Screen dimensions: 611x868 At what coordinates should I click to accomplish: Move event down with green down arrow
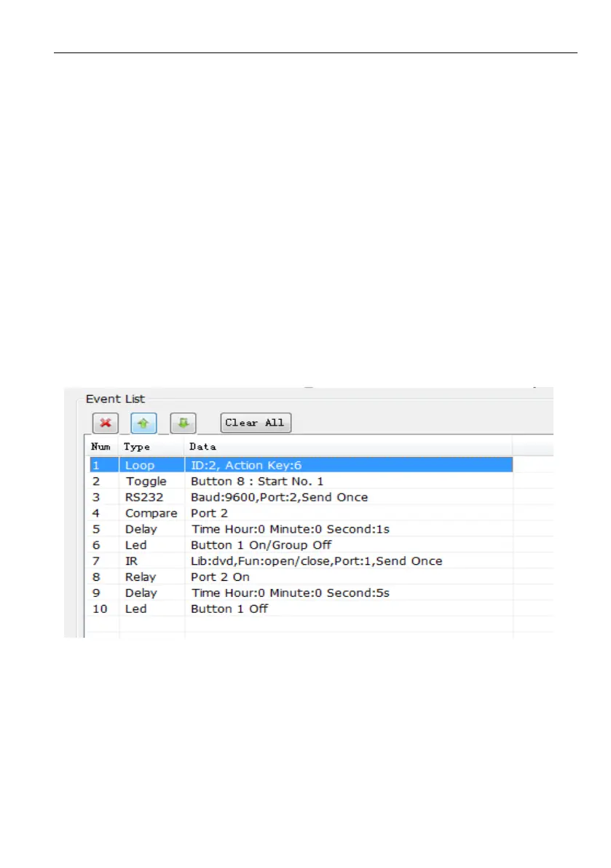[x=183, y=423]
